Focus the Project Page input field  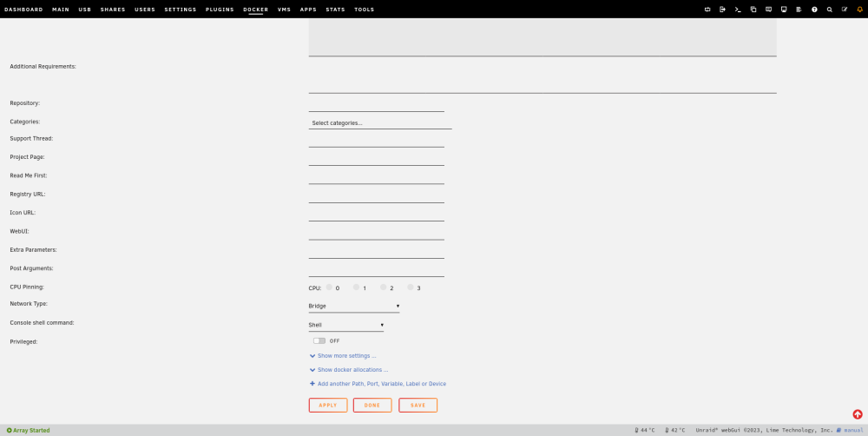(377, 158)
